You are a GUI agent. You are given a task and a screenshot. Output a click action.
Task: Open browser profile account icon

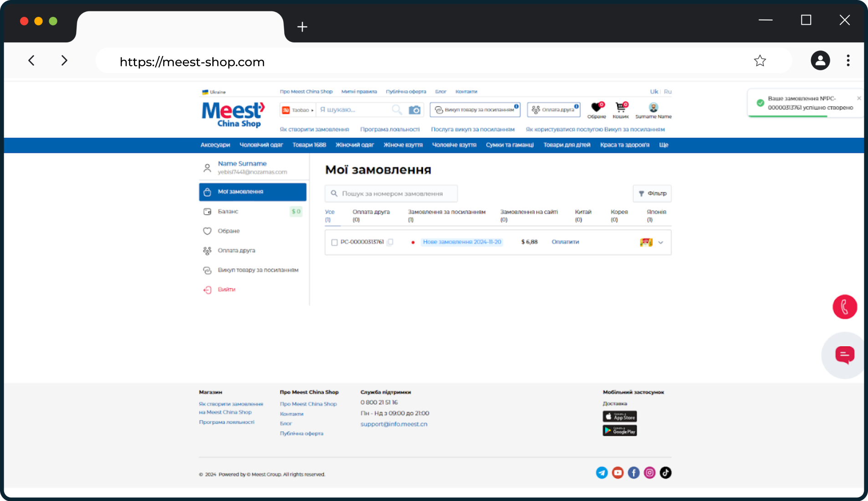(x=820, y=61)
